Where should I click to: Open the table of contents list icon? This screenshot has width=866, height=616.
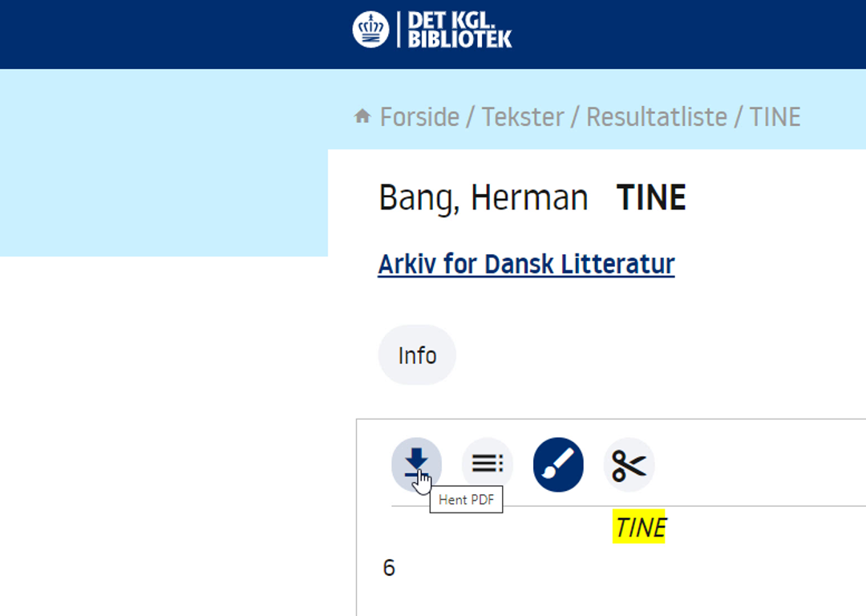click(x=488, y=464)
